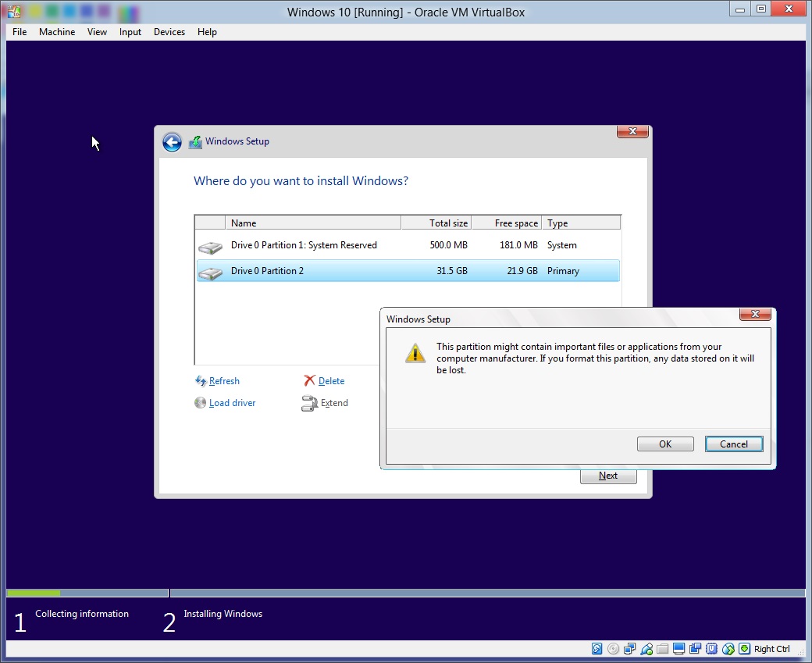Click the '31.5 GB' total size cell
The height and width of the screenshot is (663, 812).
click(451, 271)
